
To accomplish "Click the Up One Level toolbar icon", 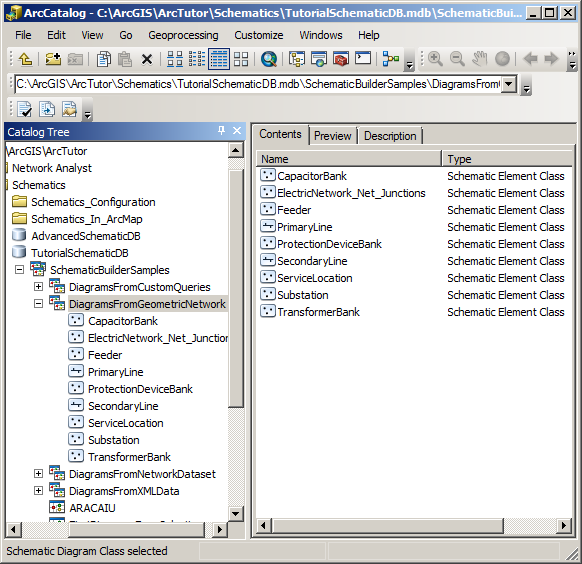I will tap(25, 59).
